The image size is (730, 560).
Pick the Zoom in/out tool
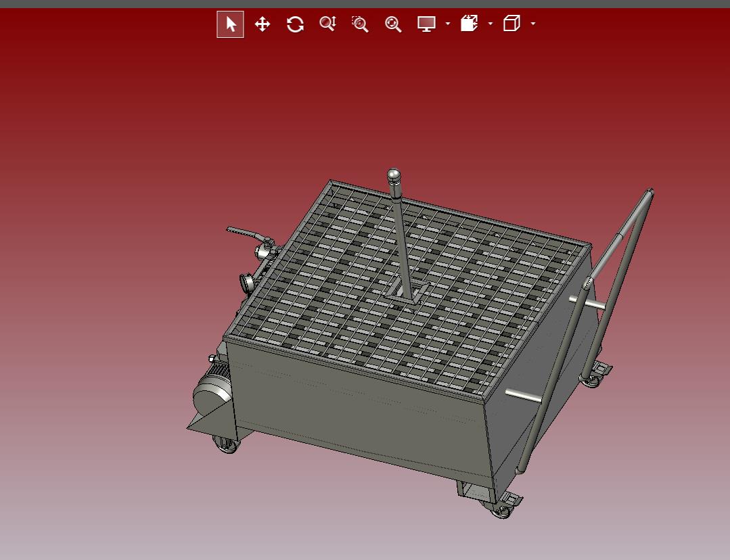[x=327, y=24]
